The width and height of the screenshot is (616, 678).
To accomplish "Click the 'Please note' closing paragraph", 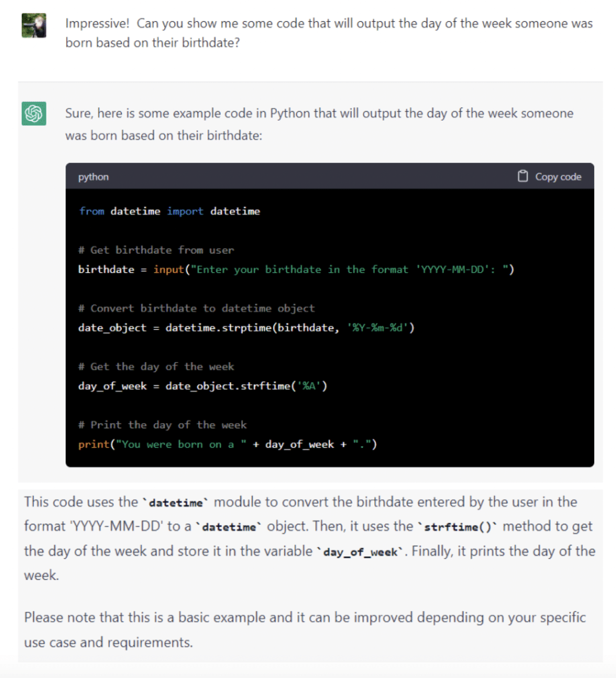I will pos(305,629).
